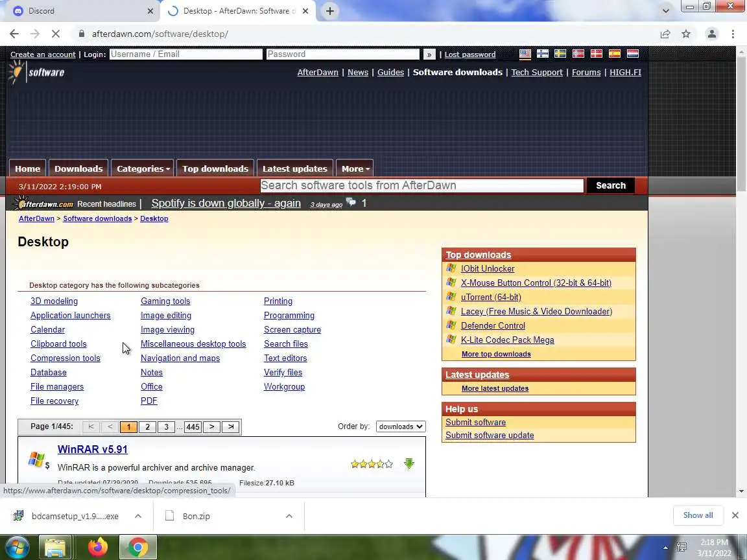747x560 pixels.
Task: Show hidden system tray icons arrow
Action: pyautogui.click(x=665, y=548)
